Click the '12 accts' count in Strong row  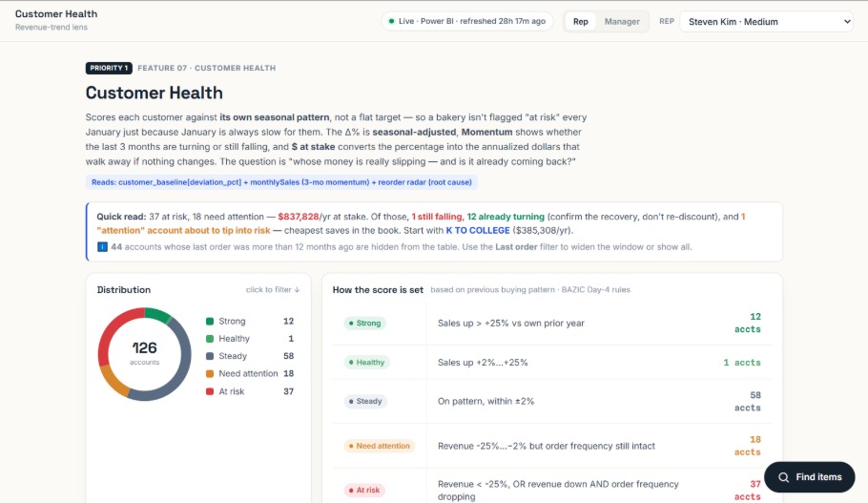[747, 323]
